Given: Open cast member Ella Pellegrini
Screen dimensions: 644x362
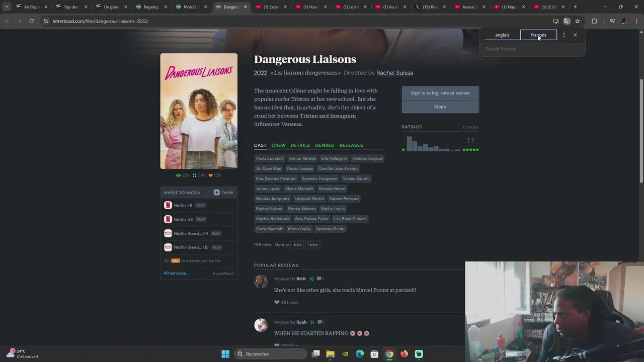Looking at the screenshot, I should pyautogui.click(x=334, y=158).
